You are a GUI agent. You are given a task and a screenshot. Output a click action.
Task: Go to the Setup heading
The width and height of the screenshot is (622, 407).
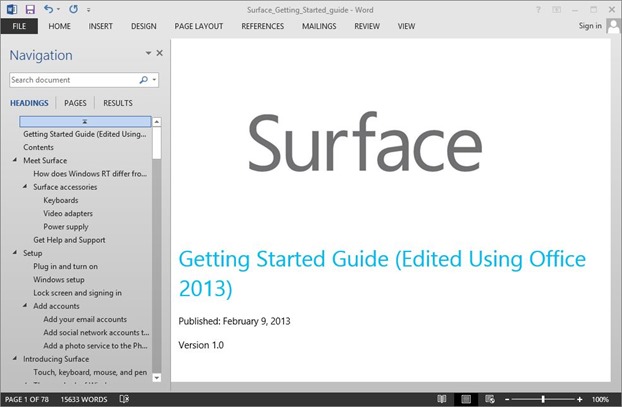pos(33,253)
